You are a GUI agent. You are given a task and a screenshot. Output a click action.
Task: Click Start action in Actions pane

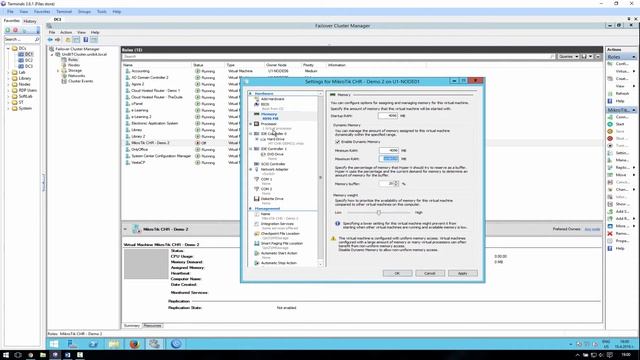(x=620, y=124)
